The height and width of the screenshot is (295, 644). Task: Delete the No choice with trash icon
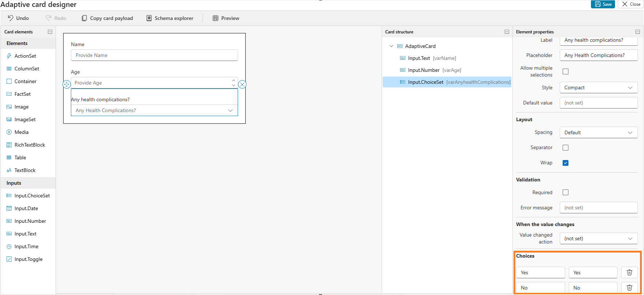(629, 288)
